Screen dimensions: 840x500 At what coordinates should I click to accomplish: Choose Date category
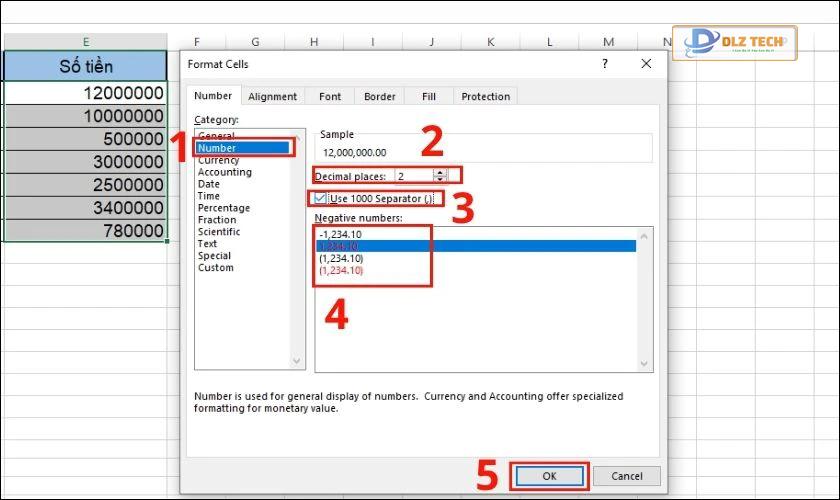[209, 184]
